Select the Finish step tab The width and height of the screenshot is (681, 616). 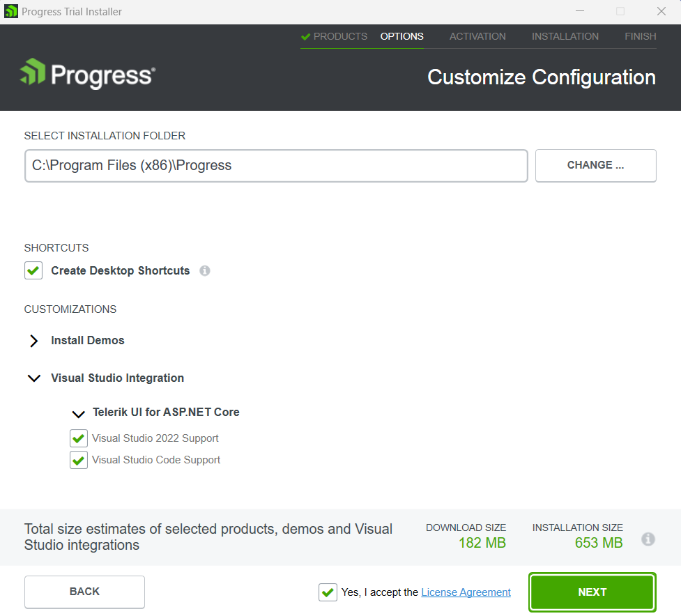coord(640,36)
